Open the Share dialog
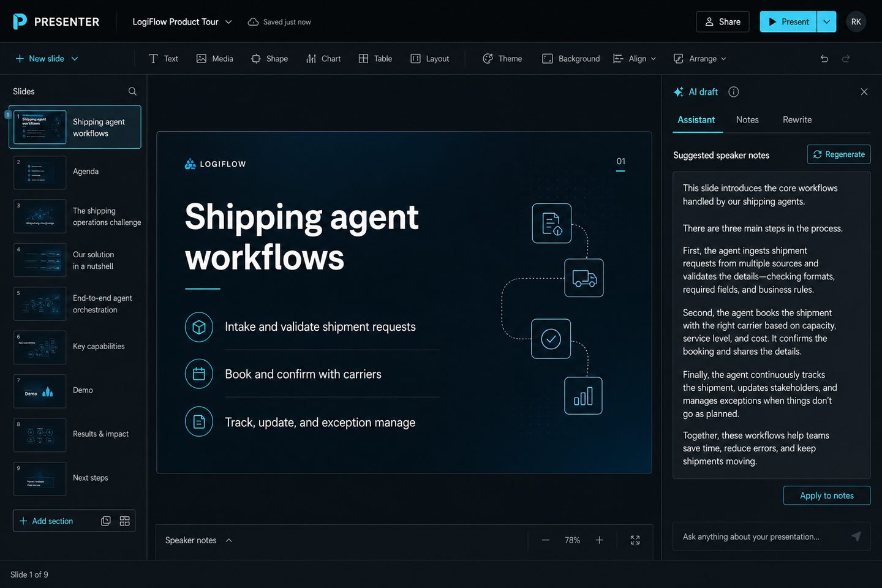 coord(723,21)
